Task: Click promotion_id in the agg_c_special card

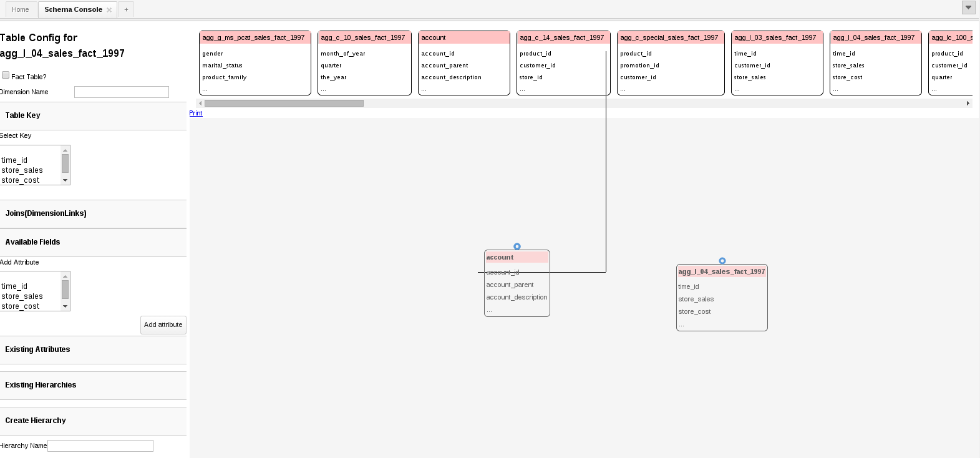Action: point(639,66)
